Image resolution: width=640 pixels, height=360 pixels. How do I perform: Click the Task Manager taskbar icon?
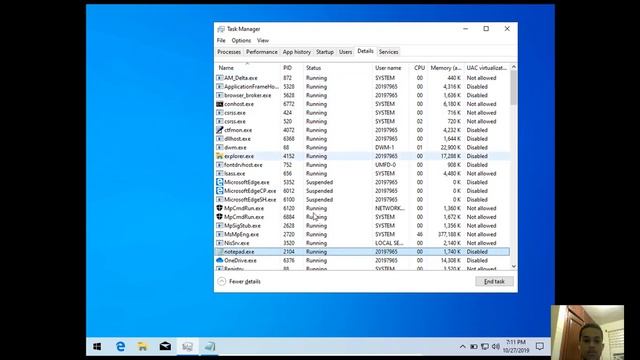click(187, 347)
